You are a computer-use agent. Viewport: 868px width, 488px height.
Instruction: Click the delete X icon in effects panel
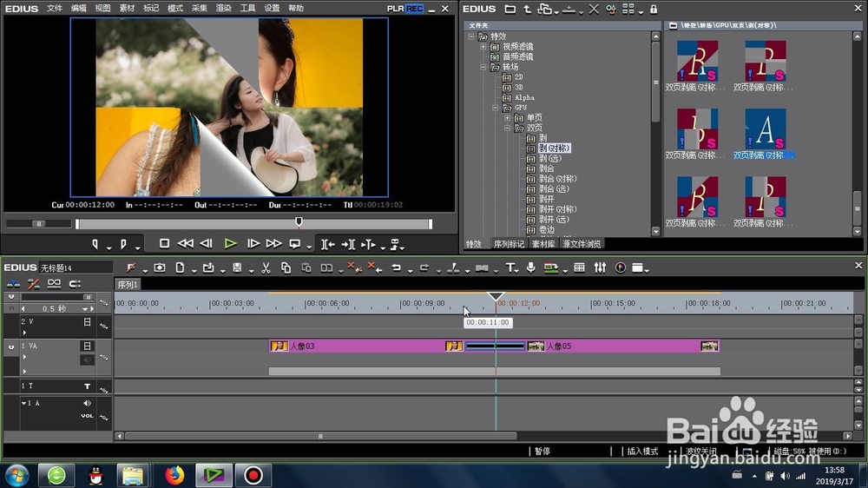click(594, 10)
